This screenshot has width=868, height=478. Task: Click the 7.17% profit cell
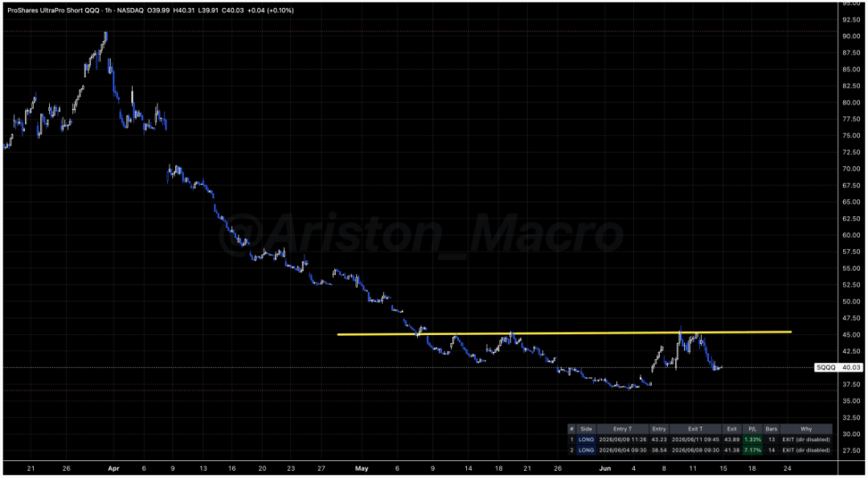point(752,451)
